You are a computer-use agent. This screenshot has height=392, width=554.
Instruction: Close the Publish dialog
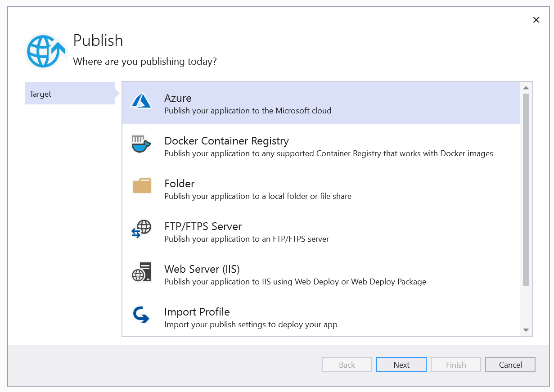point(536,20)
